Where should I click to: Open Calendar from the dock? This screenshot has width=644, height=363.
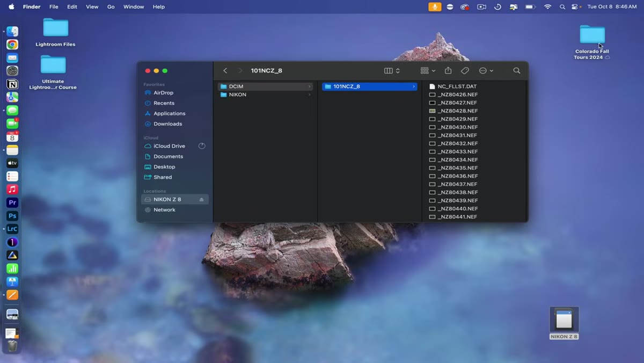(x=12, y=137)
